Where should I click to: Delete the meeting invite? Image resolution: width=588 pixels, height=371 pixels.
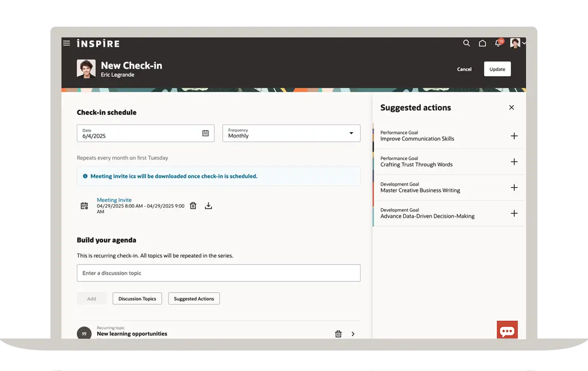pos(193,206)
